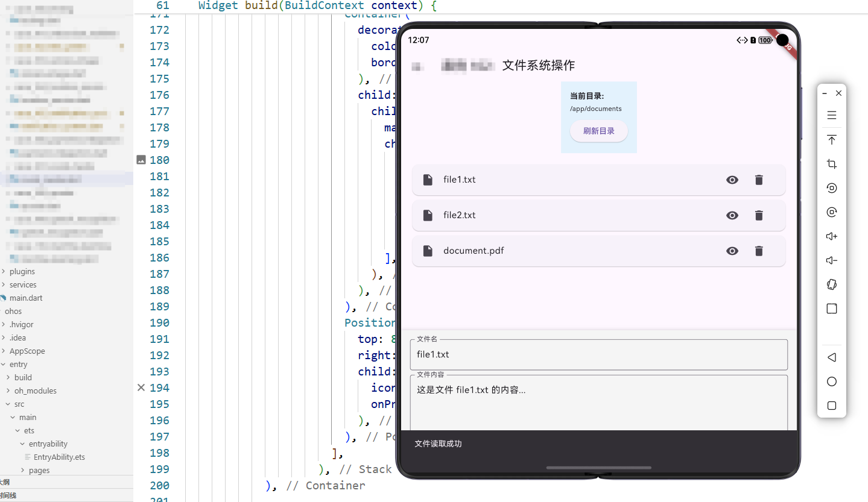Click the '// Stack' comment on line 199
Screen dimensions: 868x502
pos(366,469)
